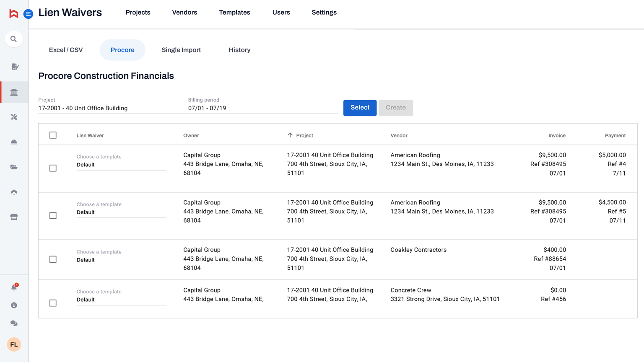Go to Projects in top navigation
This screenshot has width=644, height=362.
point(138,13)
